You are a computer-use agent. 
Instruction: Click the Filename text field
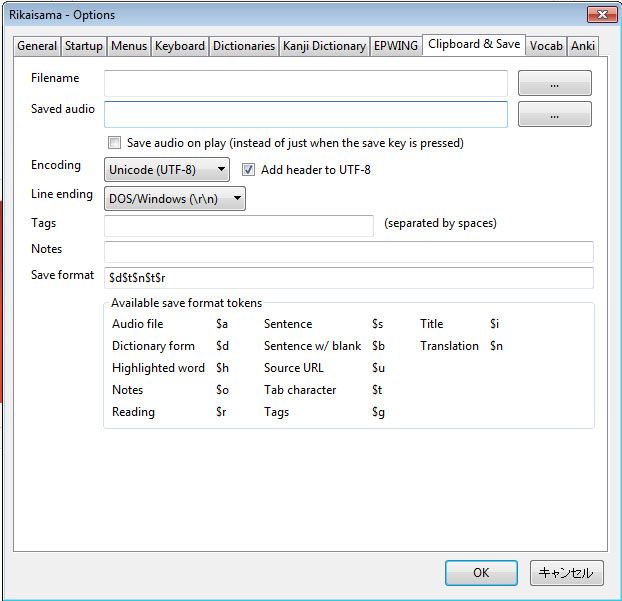(x=305, y=84)
